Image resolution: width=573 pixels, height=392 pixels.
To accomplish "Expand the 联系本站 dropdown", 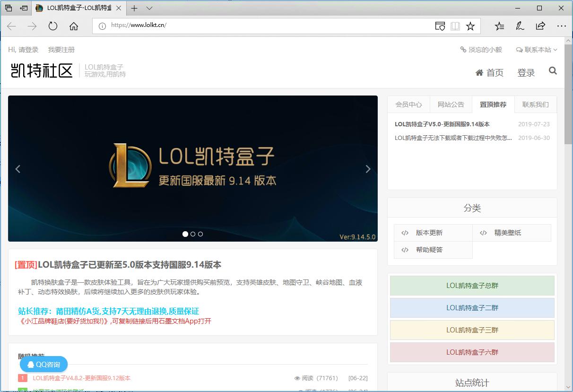I will pyautogui.click(x=536, y=49).
